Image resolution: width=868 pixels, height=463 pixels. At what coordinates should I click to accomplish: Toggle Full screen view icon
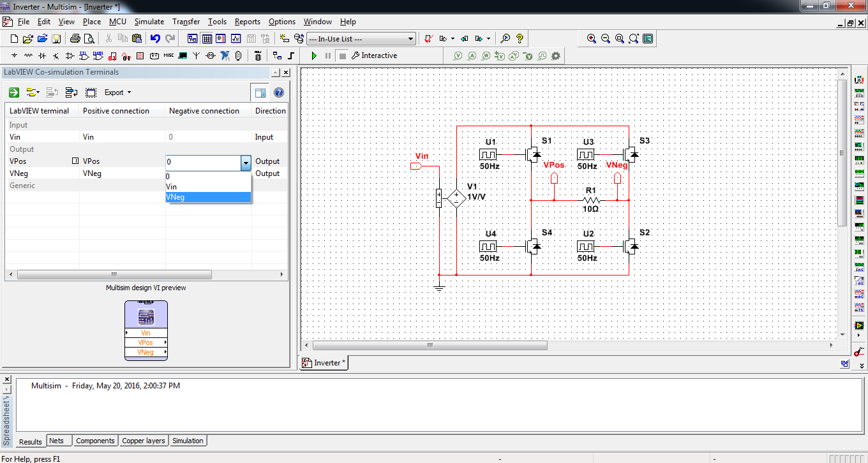coord(648,39)
